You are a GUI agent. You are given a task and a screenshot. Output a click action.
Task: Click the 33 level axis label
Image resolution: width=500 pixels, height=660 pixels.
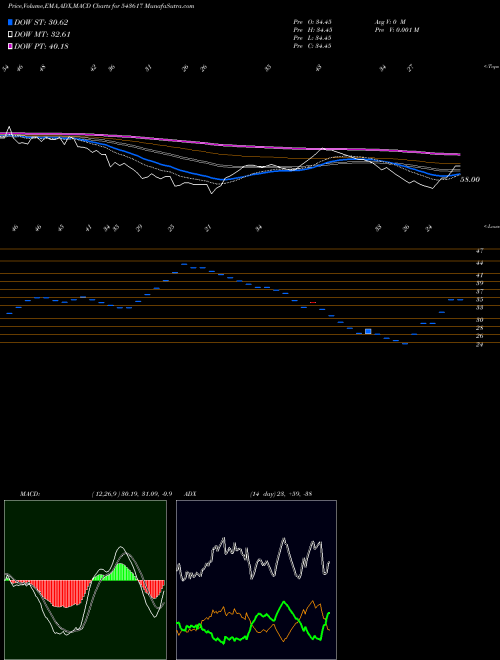click(479, 308)
